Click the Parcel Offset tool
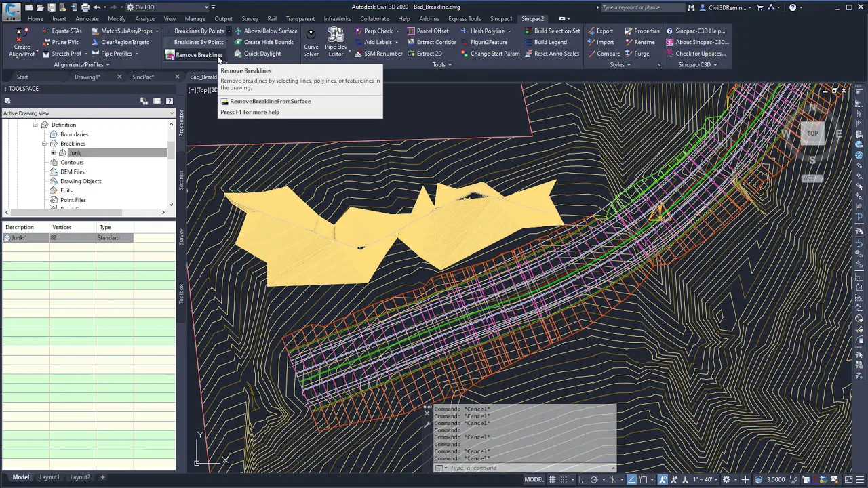The image size is (868, 488). click(427, 31)
